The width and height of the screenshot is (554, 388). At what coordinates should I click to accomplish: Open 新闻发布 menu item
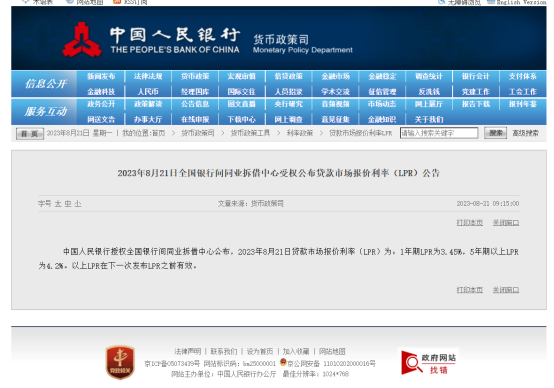pyautogui.click(x=101, y=76)
